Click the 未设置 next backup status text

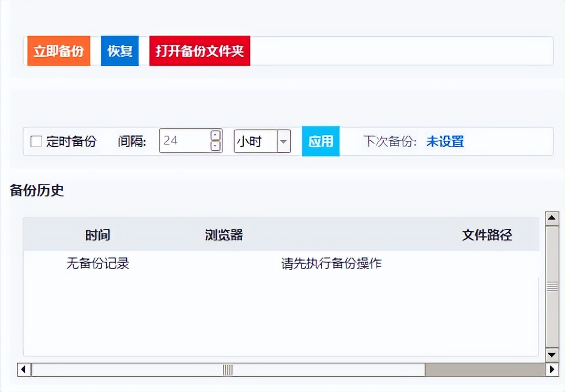pos(445,141)
